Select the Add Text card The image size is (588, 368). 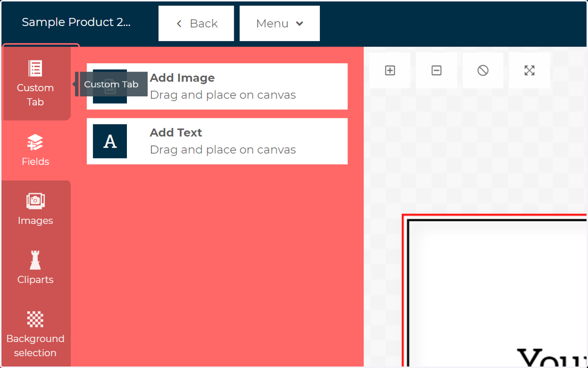217,141
